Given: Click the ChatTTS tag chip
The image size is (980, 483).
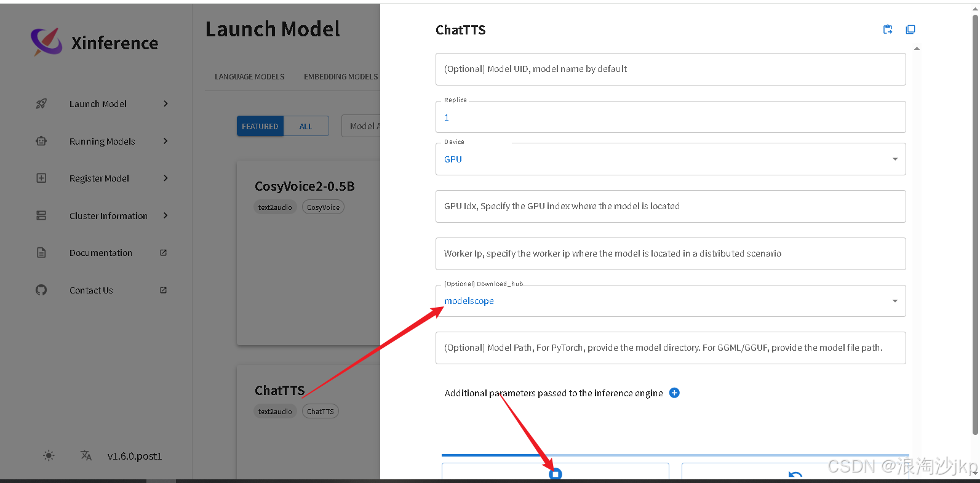Looking at the screenshot, I should [x=321, y=412].
